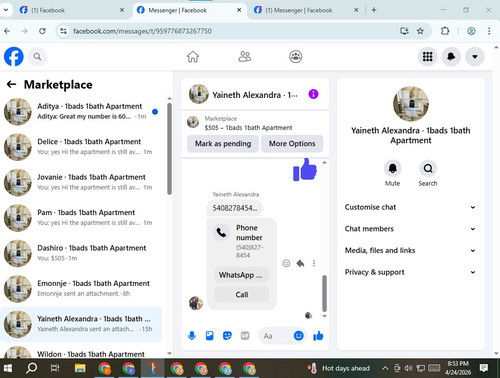Open the Groups icon in top navigation
The height and width of the screenshot is (378, 500).
point(296,57)
